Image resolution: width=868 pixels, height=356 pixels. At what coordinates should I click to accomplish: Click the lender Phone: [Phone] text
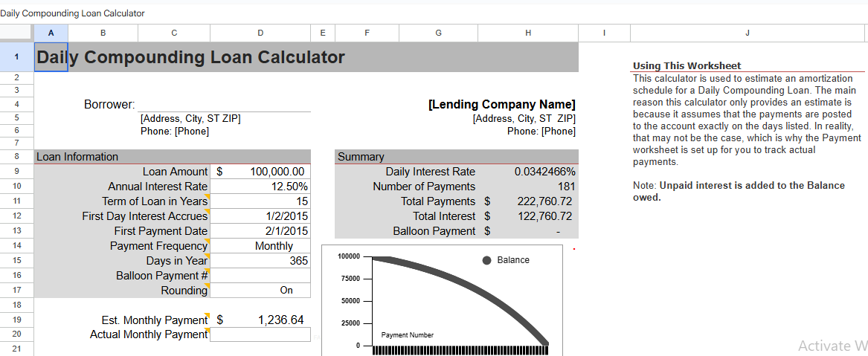pos(541,132)
